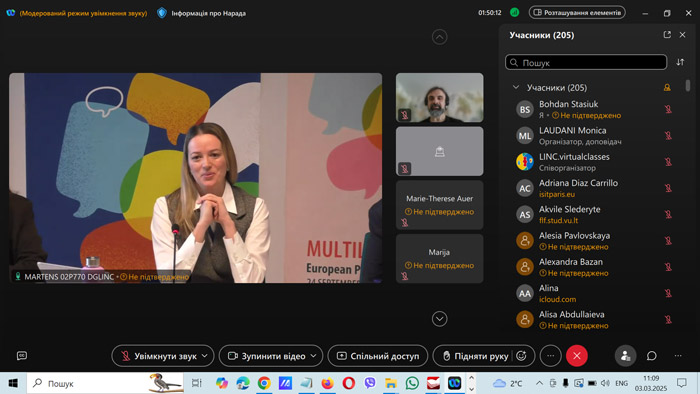Click the LINC.virtualclasses colorful avatar
This screenshot has width=700, height=394.
pos(525,162)
